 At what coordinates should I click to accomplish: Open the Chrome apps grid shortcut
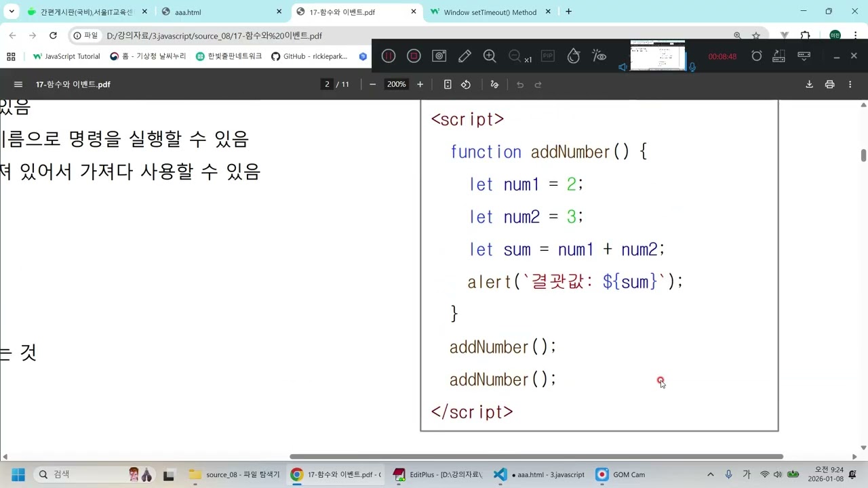(11, 56)
